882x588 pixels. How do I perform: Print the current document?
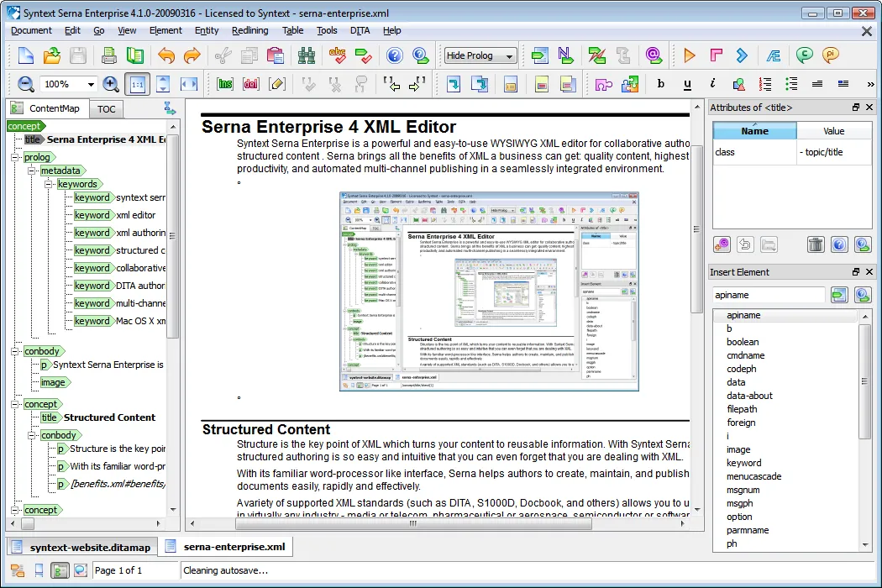pyautogui.click(x=109, y=55)
